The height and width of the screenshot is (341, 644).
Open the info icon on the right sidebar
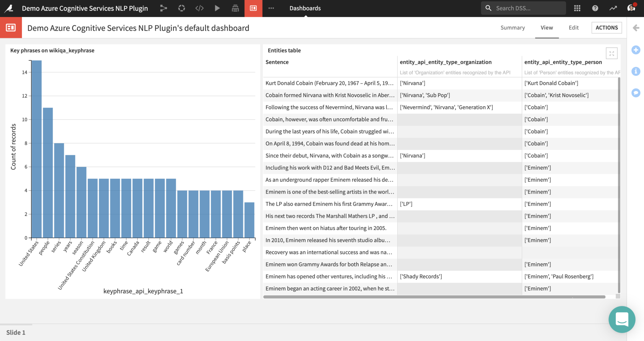click(636, 71)
